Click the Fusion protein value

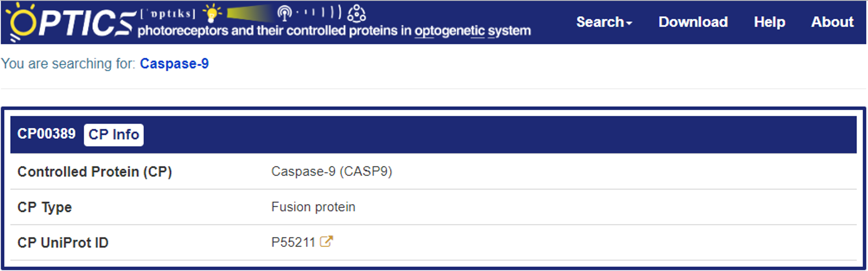point(313,207)
